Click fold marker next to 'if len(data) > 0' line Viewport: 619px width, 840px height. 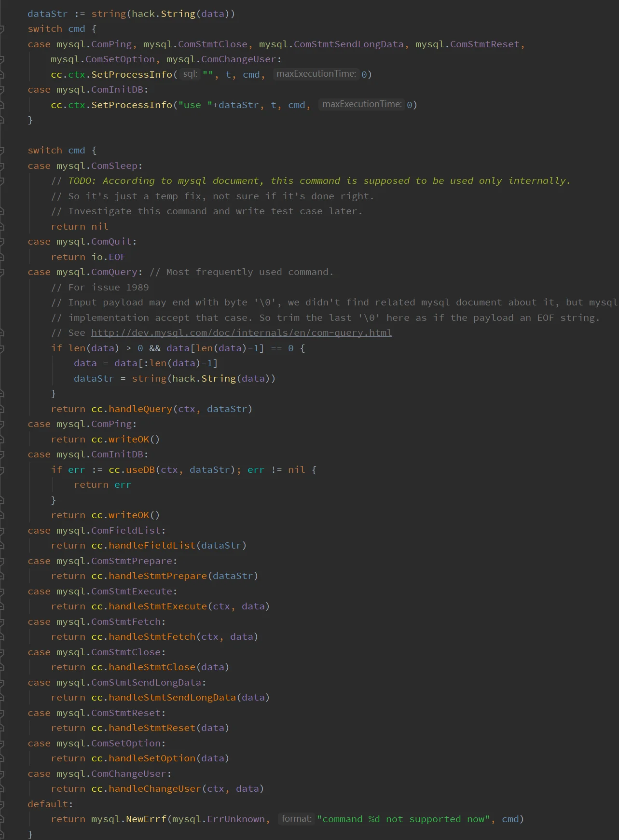pos(2,348)
